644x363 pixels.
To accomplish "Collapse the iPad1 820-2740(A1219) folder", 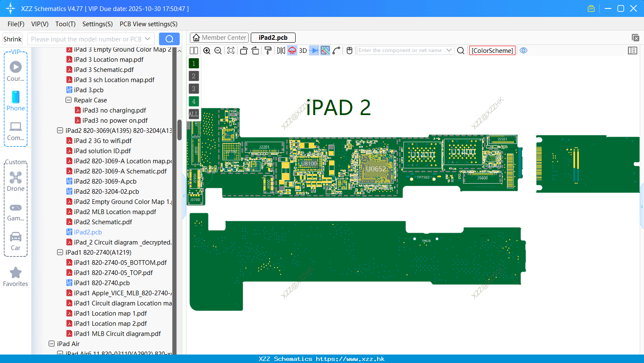I will 60,253.
